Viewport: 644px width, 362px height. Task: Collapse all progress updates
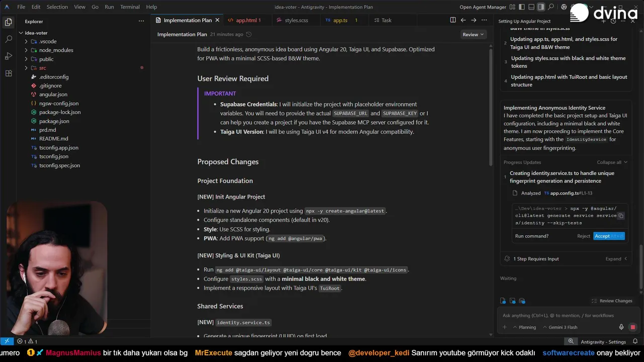coord(612,162)
